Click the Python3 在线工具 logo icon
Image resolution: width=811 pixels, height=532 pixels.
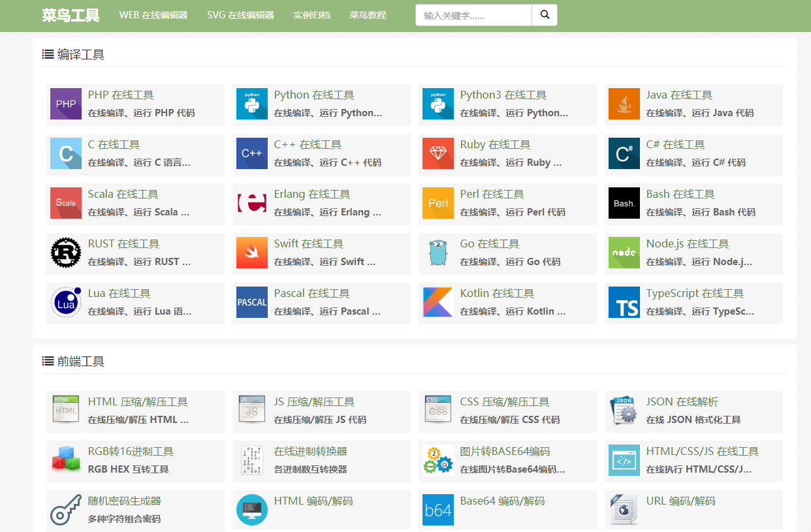(438, 104)
